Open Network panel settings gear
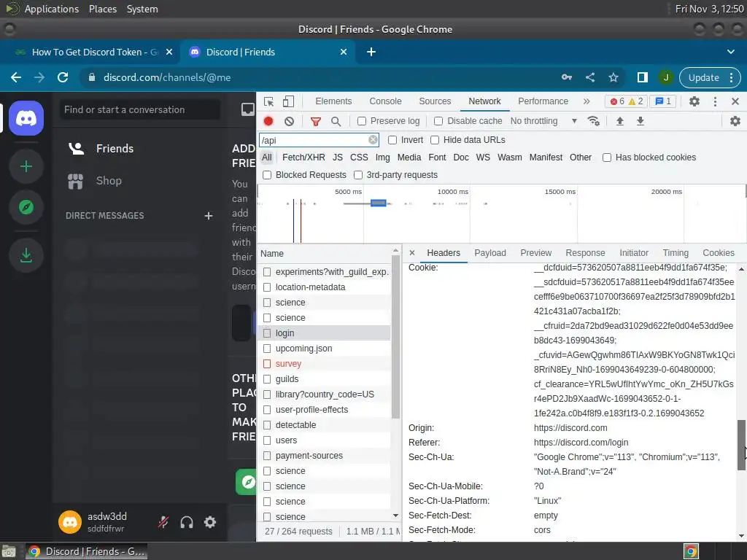Image resolution: width=747 pixels, height=560 pixels. [x=735, y=121]
